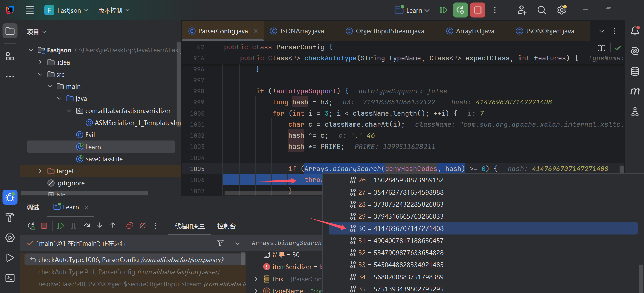The image size is (644, 293).
Task: Rerun debug session from top toolbar
Action: pyautogui.click(x=460, y=10)
